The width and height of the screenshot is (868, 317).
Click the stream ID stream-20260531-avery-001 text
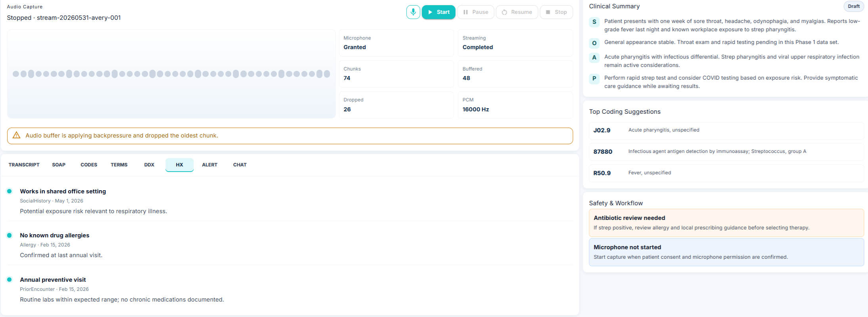(x=79, y=18)
